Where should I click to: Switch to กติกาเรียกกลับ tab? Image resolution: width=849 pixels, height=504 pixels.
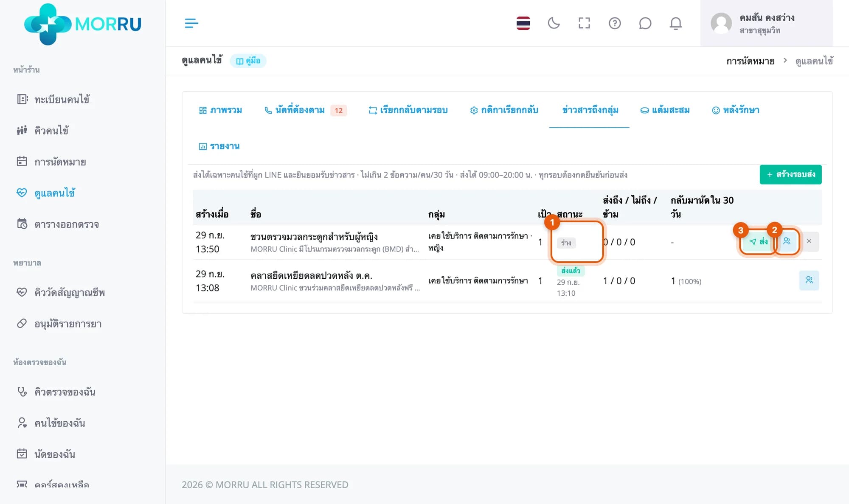coord(504,110)
